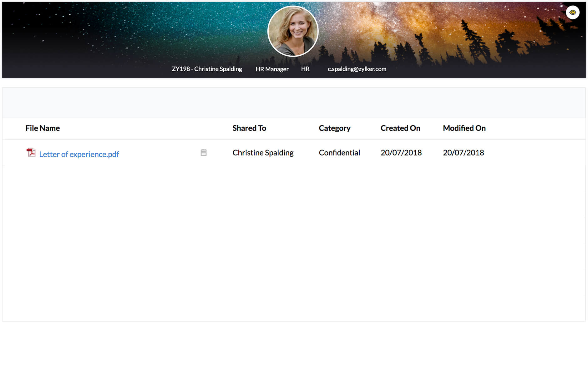
Task: Toggle the eye visibility icon in banner
Action: tap(572, 13)
